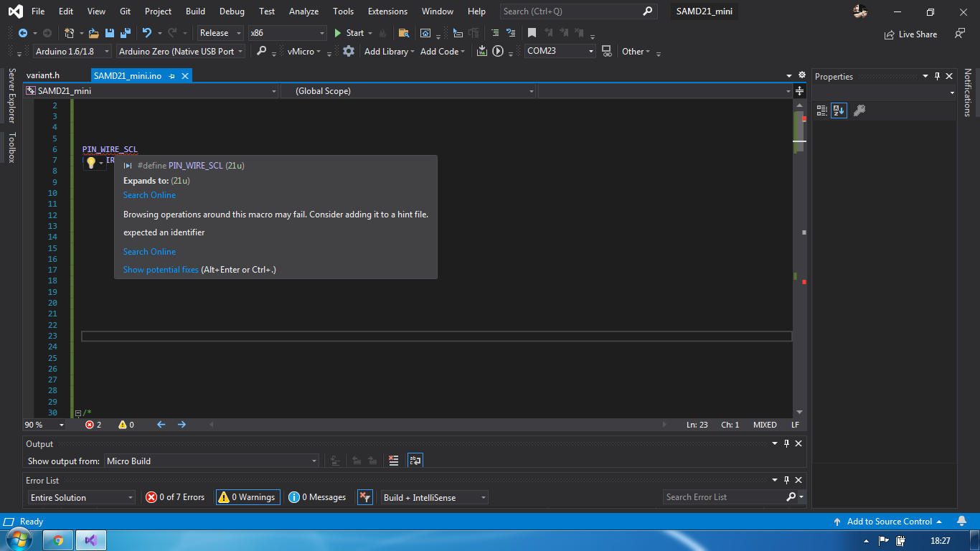The width and height of the screenshot is (980, 551).
Task: Click the Live Share feedback person icon
Action: pyautogui.click(x=960, y=34)
